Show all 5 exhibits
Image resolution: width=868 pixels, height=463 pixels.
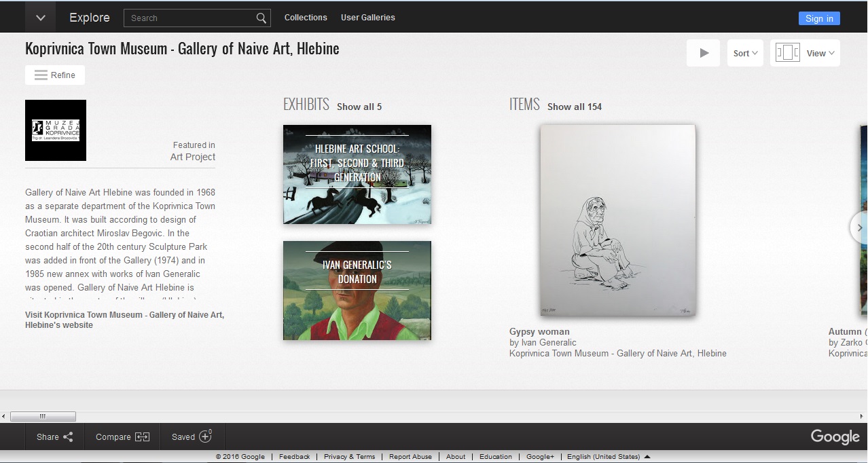(x=359, y=107)
